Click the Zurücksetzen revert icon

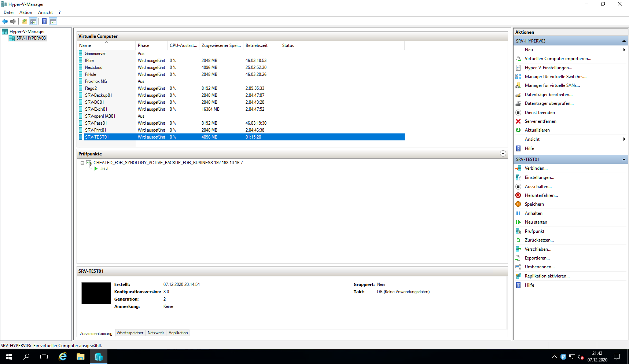point(518,240)
